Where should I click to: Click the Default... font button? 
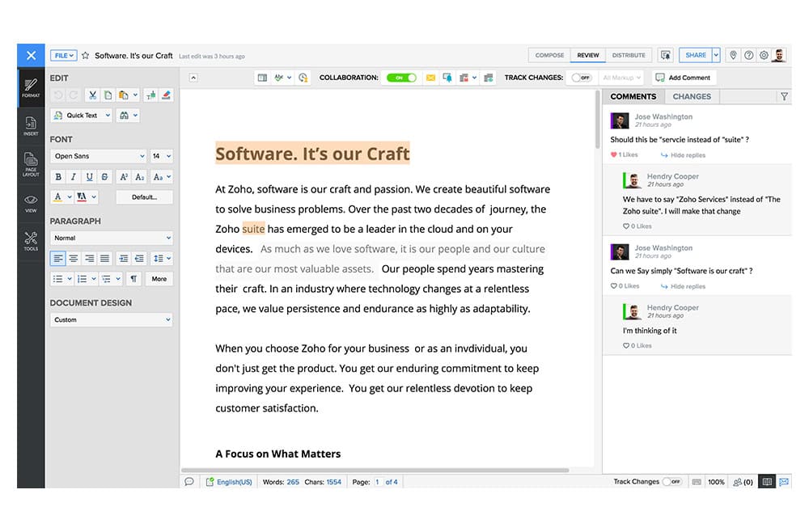(145, 197)
